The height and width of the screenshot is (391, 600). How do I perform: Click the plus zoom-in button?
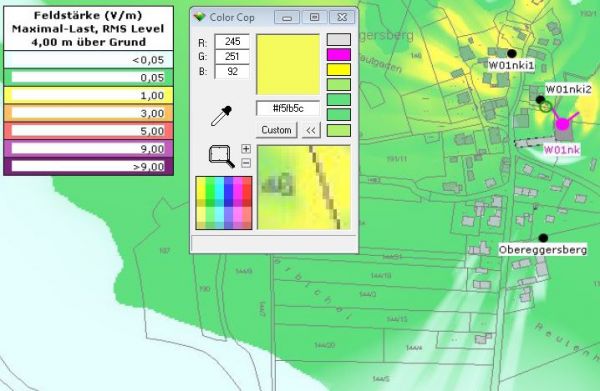coord(246,149)
